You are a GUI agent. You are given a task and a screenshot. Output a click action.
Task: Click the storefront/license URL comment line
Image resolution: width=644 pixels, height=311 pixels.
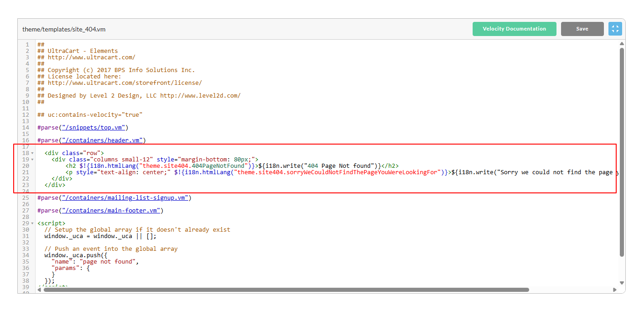119,83
